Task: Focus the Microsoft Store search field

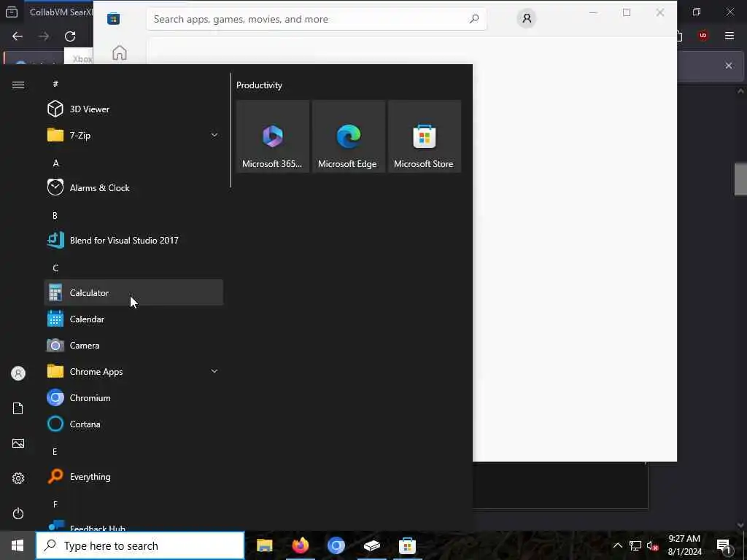Action: [x=317, y=19]
